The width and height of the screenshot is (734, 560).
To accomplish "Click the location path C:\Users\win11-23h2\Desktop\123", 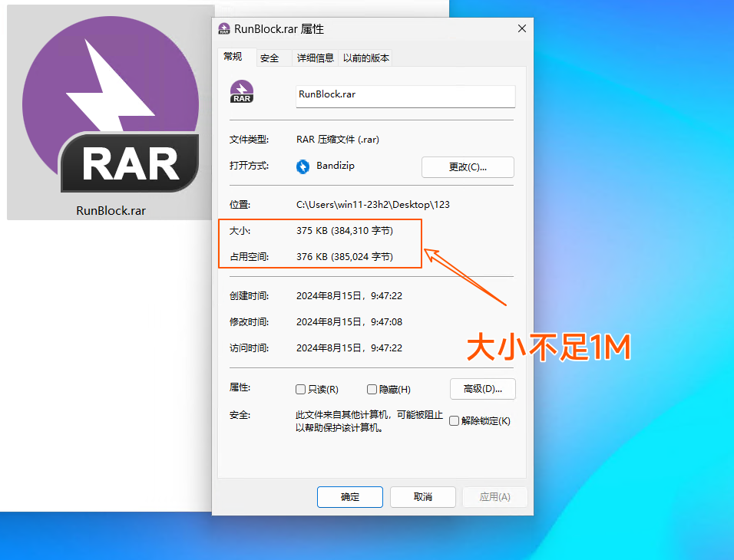I will tap(372, 205).
